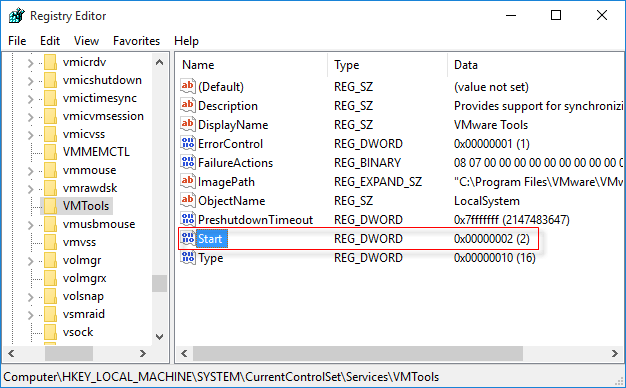Open the Help menu

coord(186,41)
